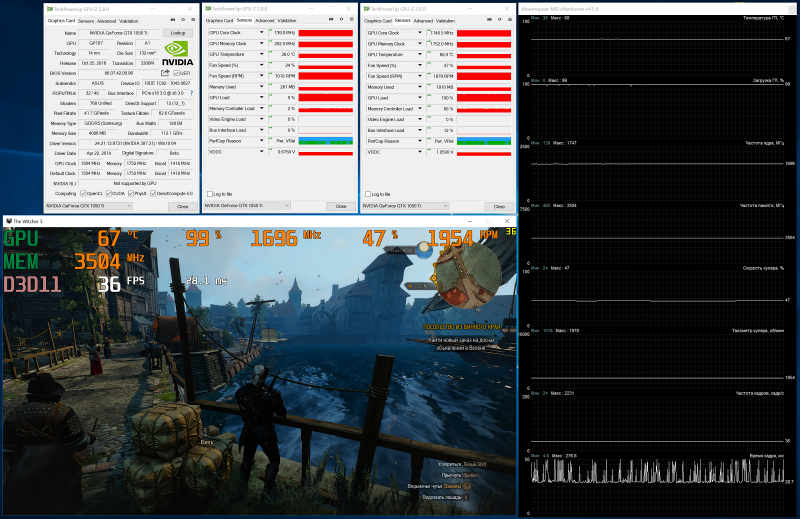Click the Bus Interface question mark icon
The image size is (800, 519).
pyautogui.click(x=193, y=92)
